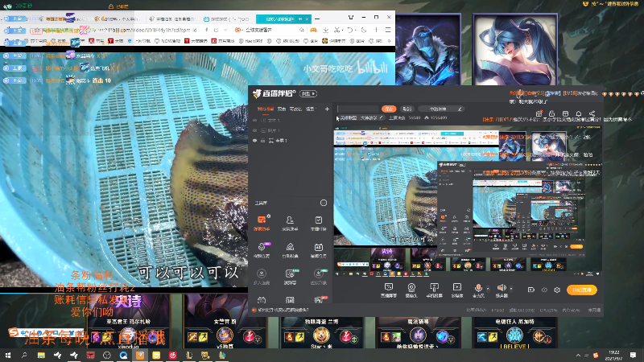Screen dimensions: 644x362
Task: Click the game controller icon in the browser toolbar
Action: (x=313, y=30)
